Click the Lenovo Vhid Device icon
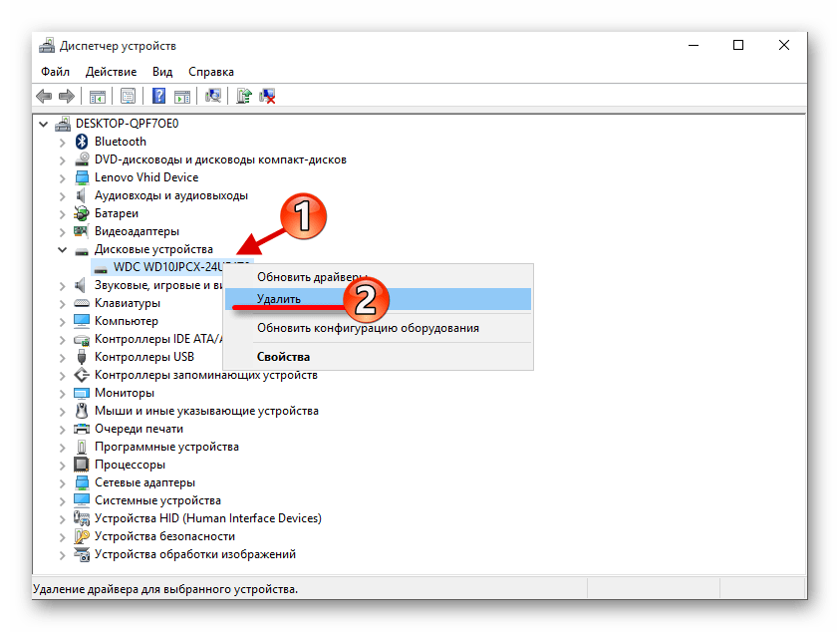 point(82,177)
